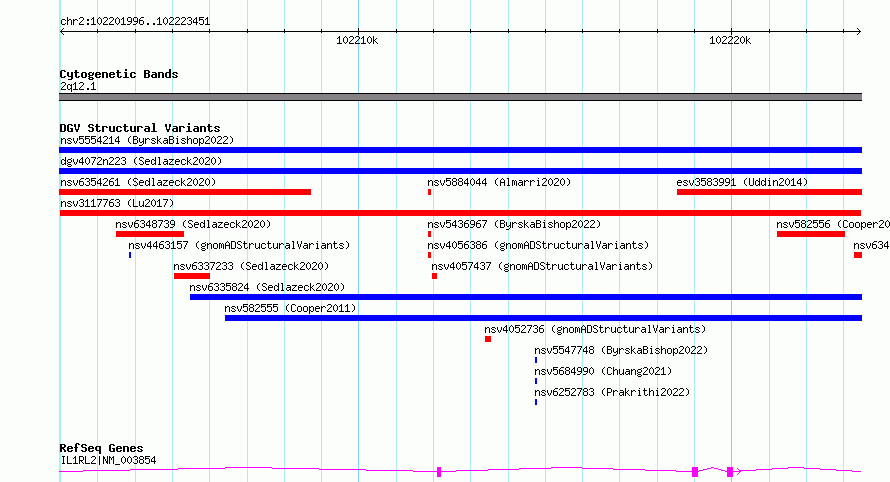Open variant nsv4057437 (gnomADStructuralVariants) label
The image size is (890, 482).
pos(542,266)
